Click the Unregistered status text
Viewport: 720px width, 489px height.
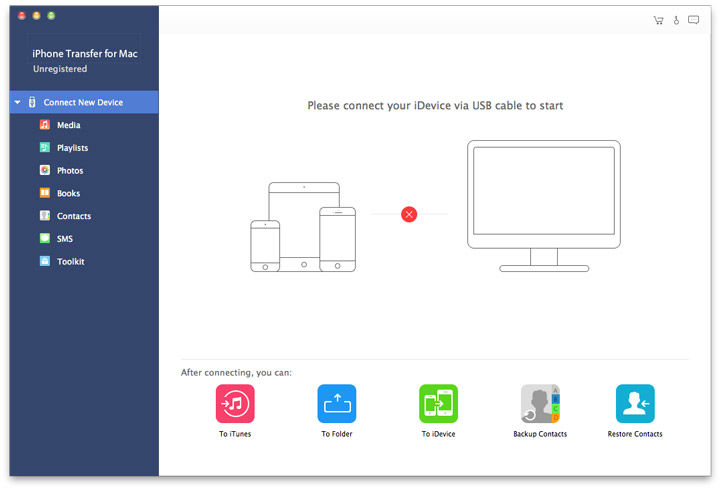(x=60, y=69)
